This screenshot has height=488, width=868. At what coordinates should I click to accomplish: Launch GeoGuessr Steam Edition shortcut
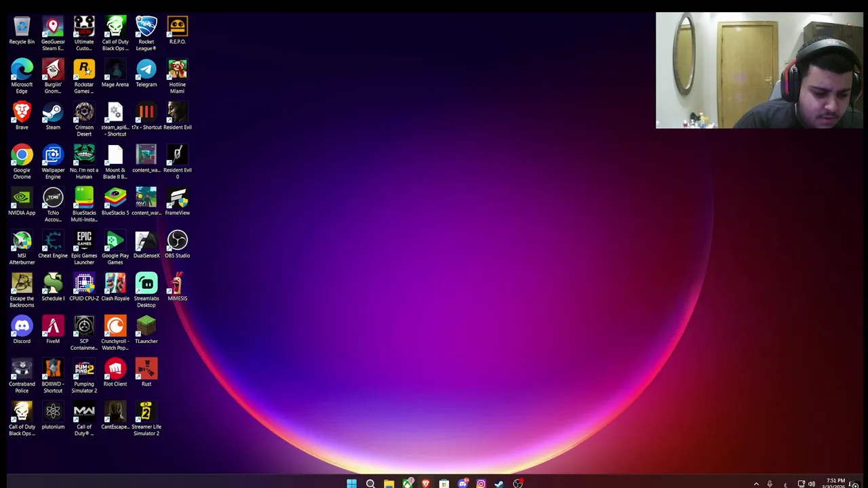pos(53,34)
